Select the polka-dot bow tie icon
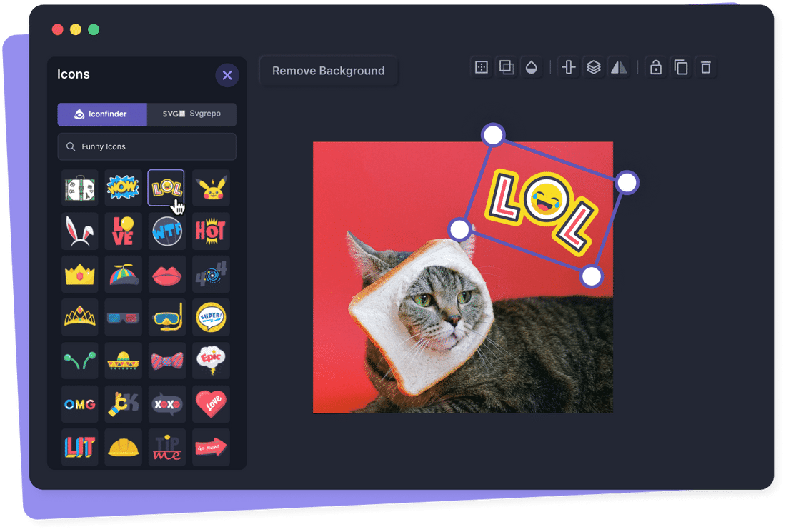This screenshot has width=786, height=532. point(167,361)
